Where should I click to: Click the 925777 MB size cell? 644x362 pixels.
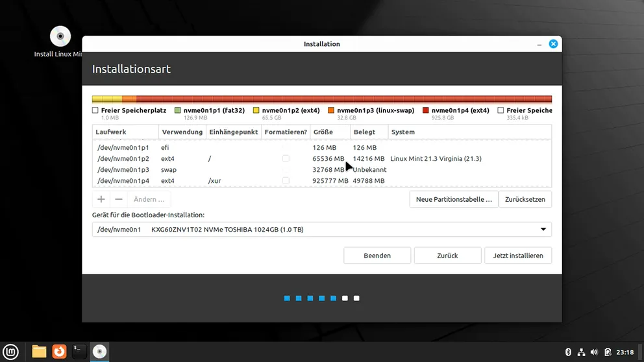click(x=330, y=180)
